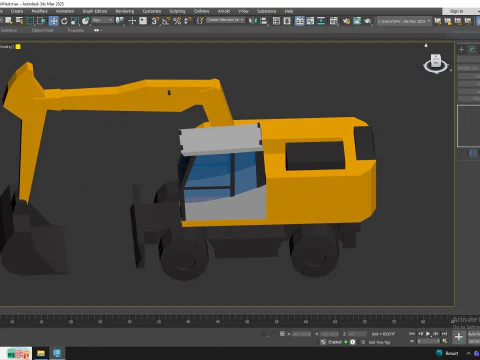Open the Graph Editors menu
The height and width of the screenshot is (360, 480).
[95, 11]
